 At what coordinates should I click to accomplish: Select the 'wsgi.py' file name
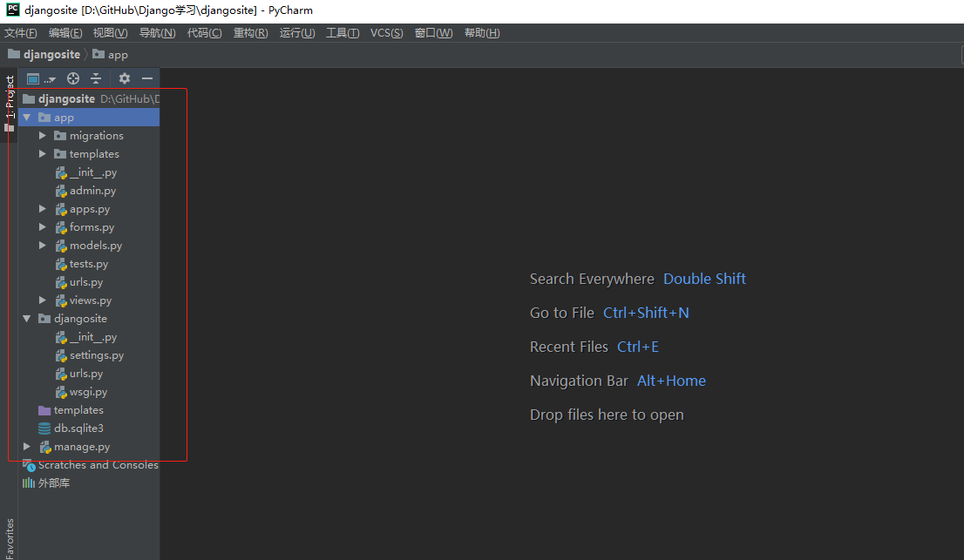point(89,392)
